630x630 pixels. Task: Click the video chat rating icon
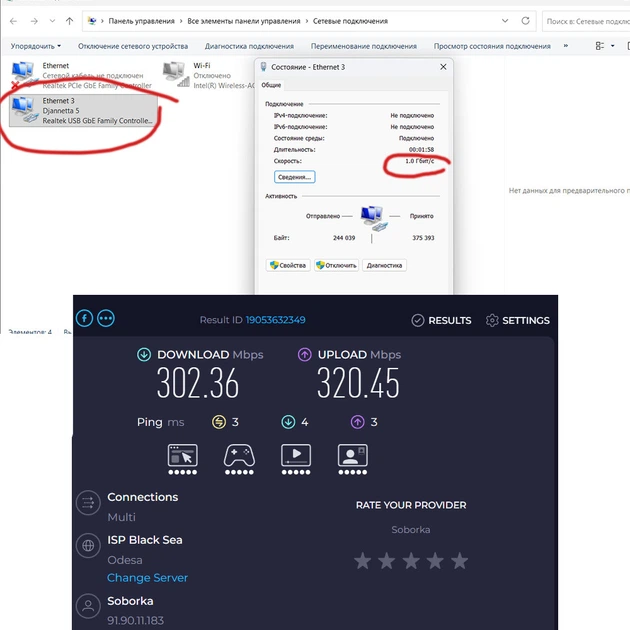coord(352,459)
